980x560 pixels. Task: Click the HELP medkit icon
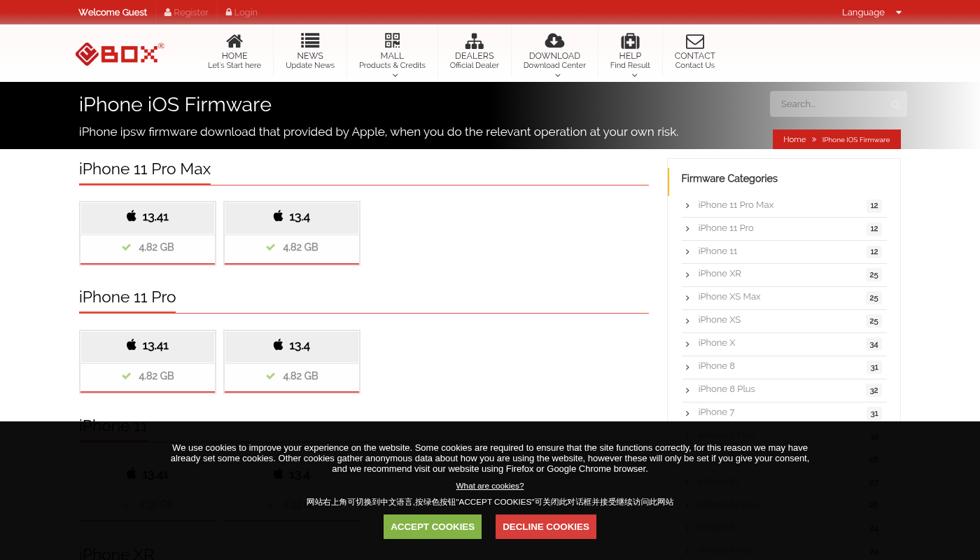point(630,41)
